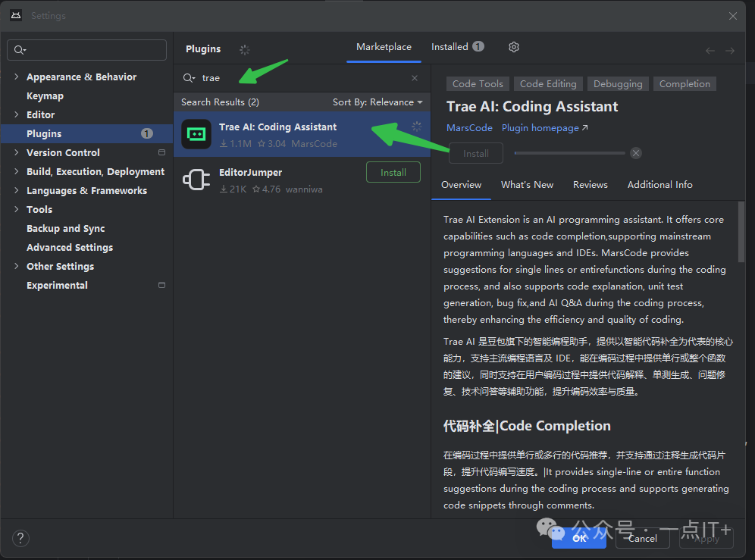Click the Install button in the Trae AI details

tap(476, 153)
